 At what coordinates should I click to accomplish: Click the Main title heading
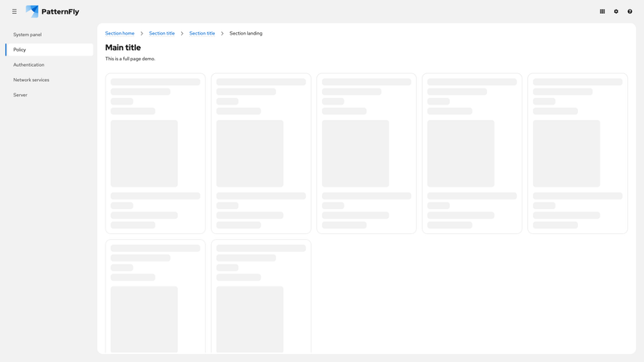pyautogui.click(x=123, y=47)
